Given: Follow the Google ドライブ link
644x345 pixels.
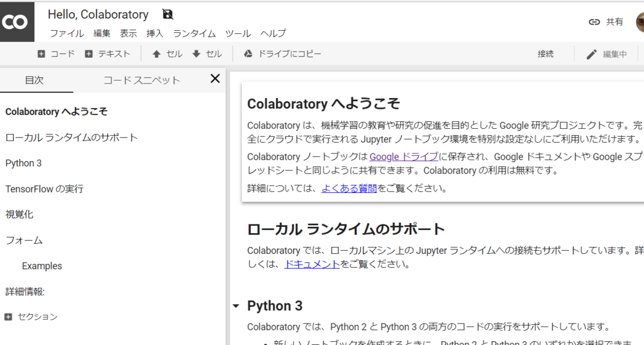Looking at the screenshot, I should pyautogui.click(x=404, y=156).
